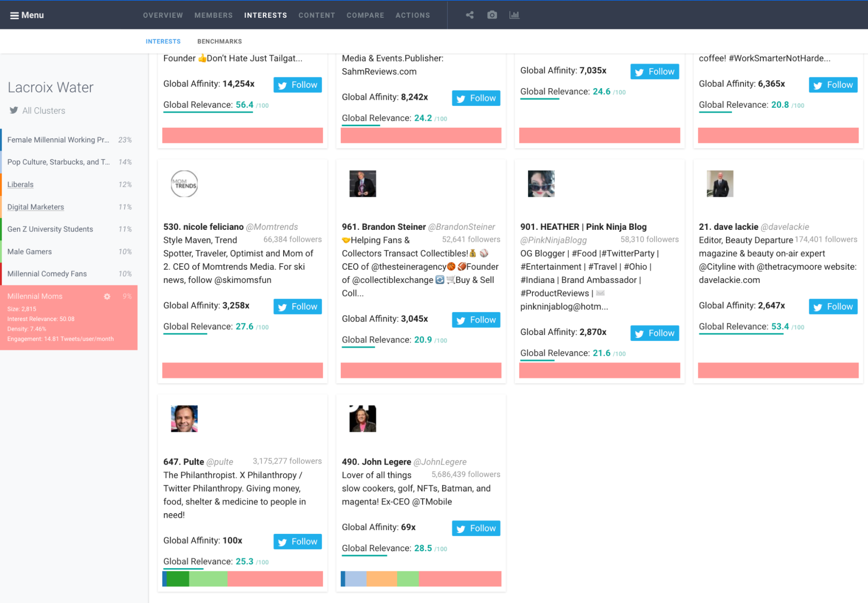Select Gen Z University Students cluster
The image size is (868, 603).
pos(69,229)
